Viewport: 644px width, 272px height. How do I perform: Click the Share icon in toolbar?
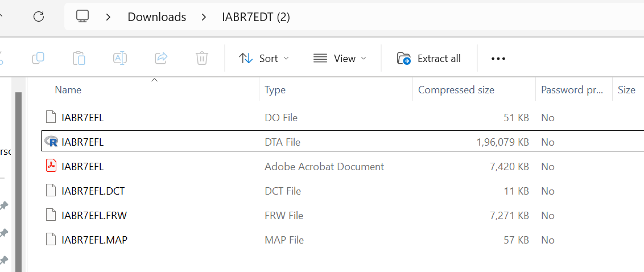click(x=161, y=58)
